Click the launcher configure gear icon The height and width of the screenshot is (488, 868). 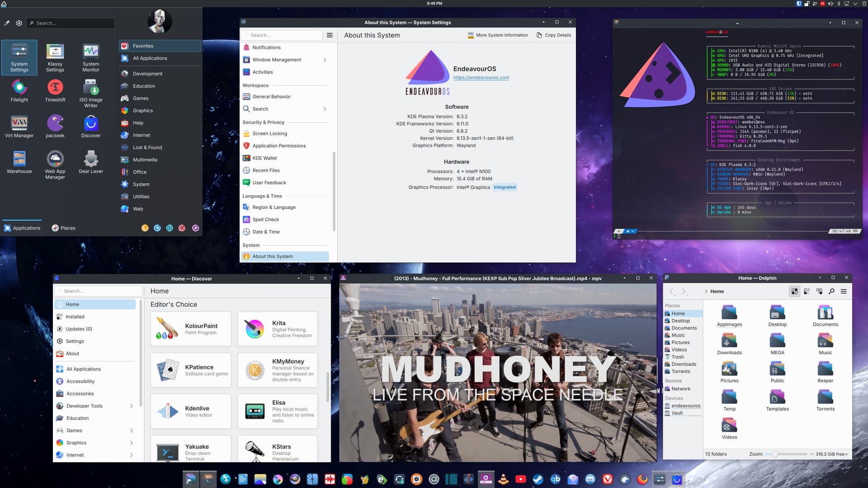pos(19,23)
